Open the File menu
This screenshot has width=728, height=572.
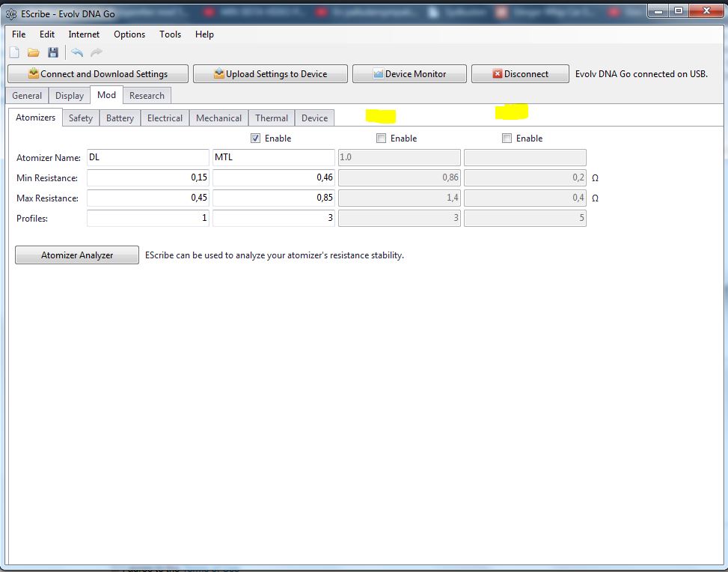(x=19, y=34)
